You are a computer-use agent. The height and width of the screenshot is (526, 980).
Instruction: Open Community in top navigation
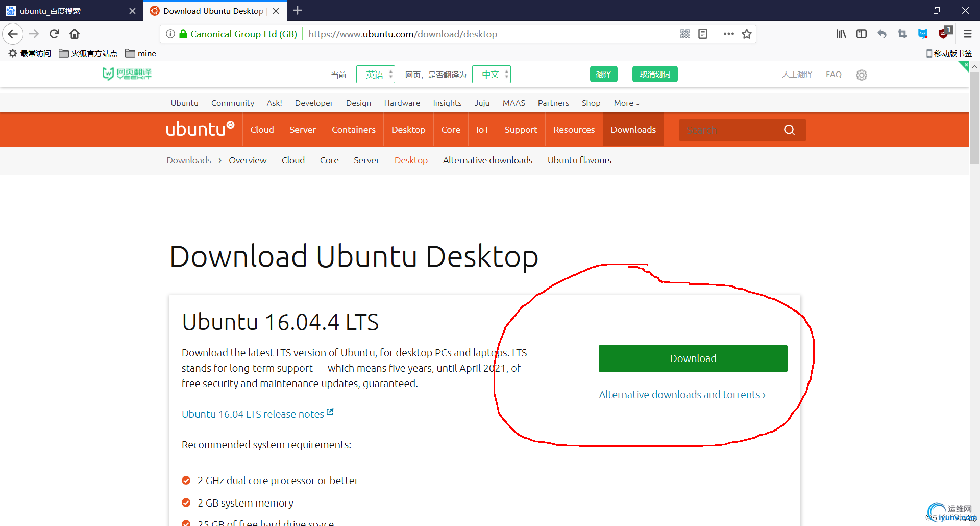pos(233,103)
